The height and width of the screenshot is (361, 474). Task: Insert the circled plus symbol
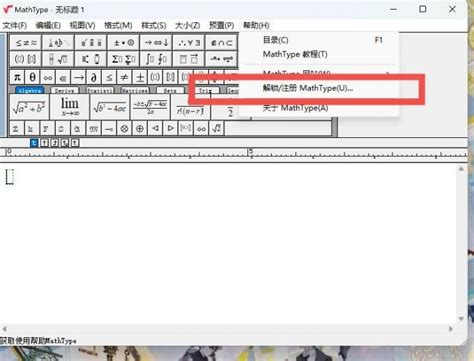pyautogui.click(x=140, y=128)
